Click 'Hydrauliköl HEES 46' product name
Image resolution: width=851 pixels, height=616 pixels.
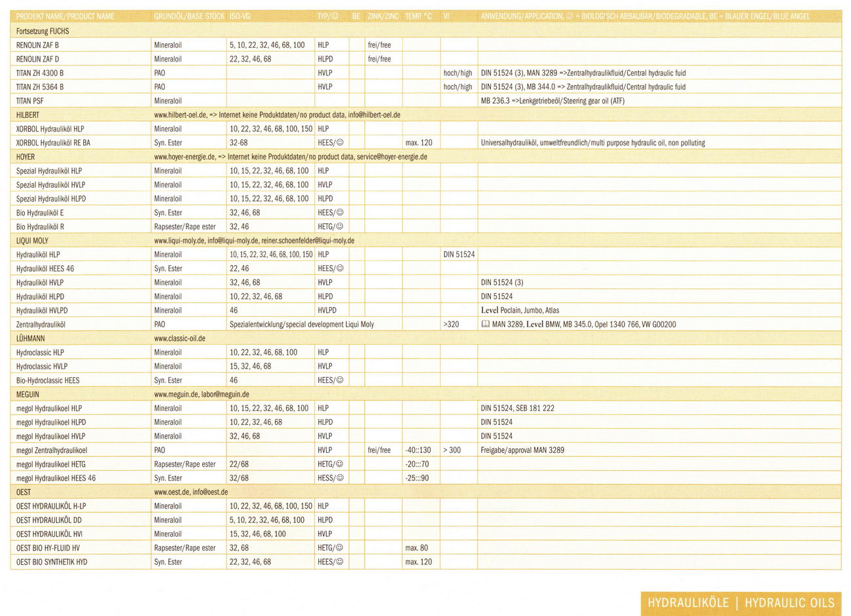[45, 268]
